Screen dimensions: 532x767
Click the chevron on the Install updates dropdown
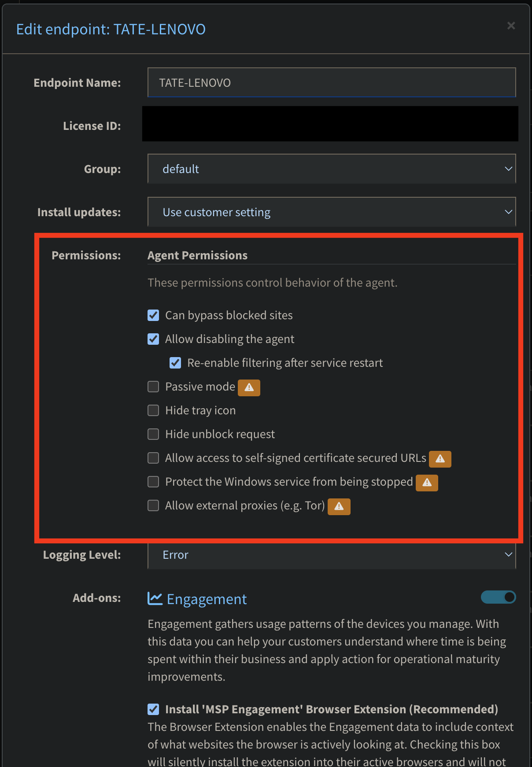tap(508, 212)
